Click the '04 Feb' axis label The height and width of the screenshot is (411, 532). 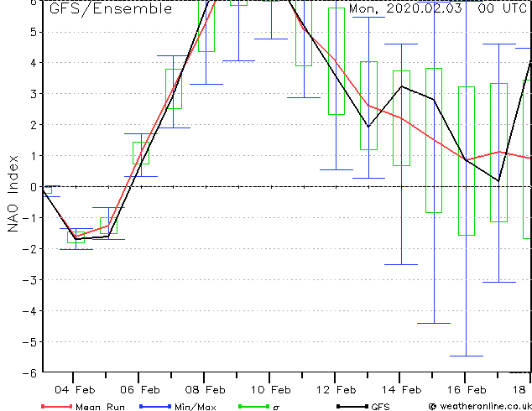click(x=75, y=390)
